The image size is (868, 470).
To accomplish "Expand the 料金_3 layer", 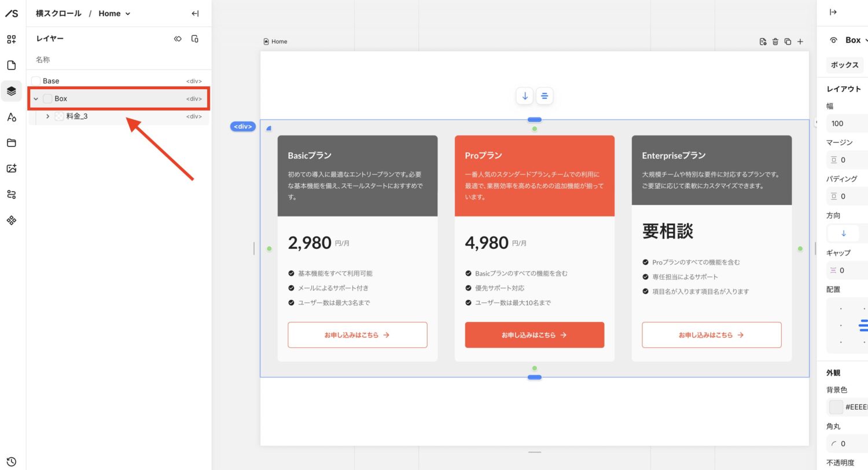I will (47, 116).
